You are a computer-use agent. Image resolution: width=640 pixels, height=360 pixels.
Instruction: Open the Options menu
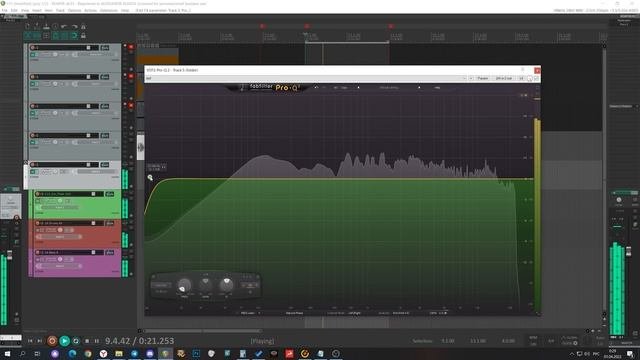pyautogui.click(x=74, y=10)
